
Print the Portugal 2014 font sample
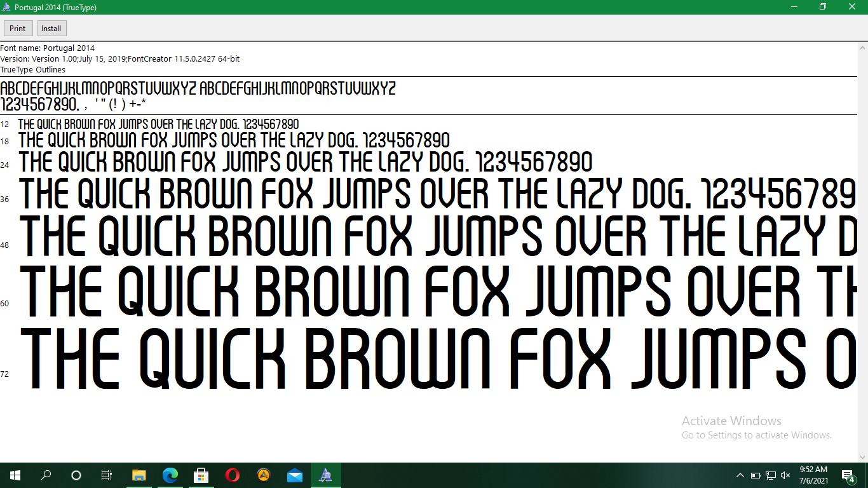click(x=18, y=28)
